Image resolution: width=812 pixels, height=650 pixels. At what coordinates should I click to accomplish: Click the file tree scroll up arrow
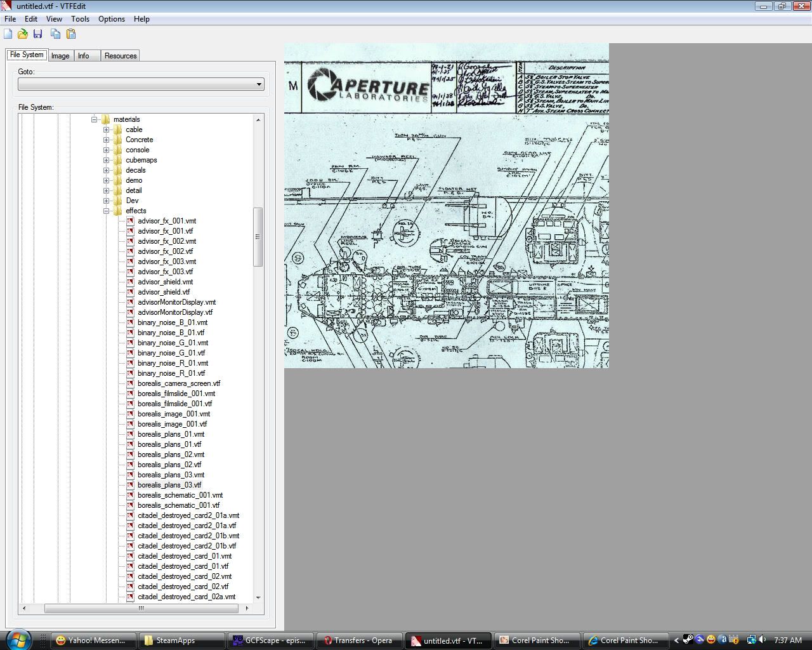tap(258, 119)
